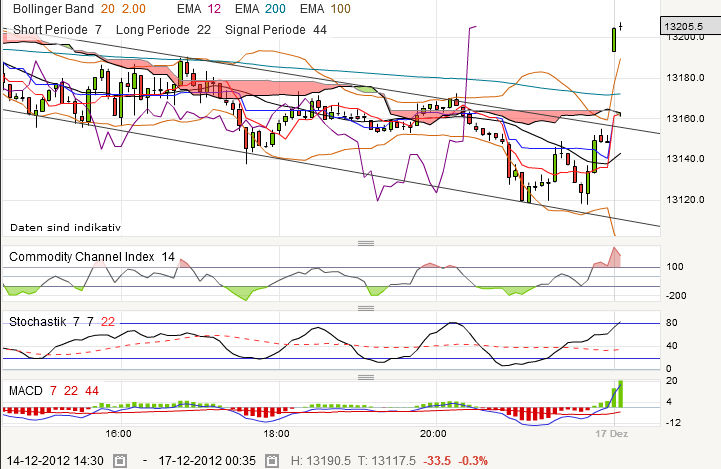Viewport: 721px width, 469px height.
Task: Grab the divider handle above MACD panel
Action: pos(366,377)
